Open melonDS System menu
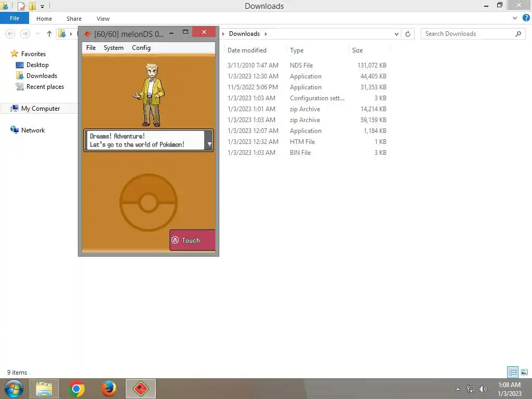The height and width of the screenshot is (399, 532). tap(113, 48)
